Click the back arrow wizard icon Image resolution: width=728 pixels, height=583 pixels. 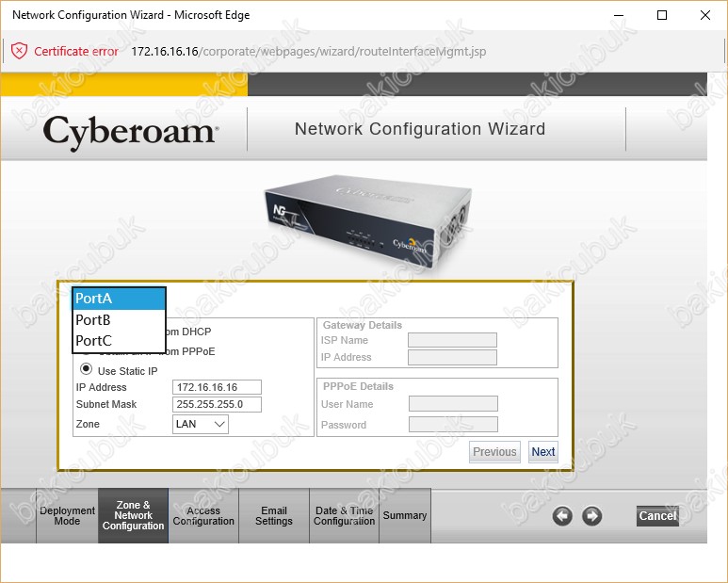[x=562, y=516]
